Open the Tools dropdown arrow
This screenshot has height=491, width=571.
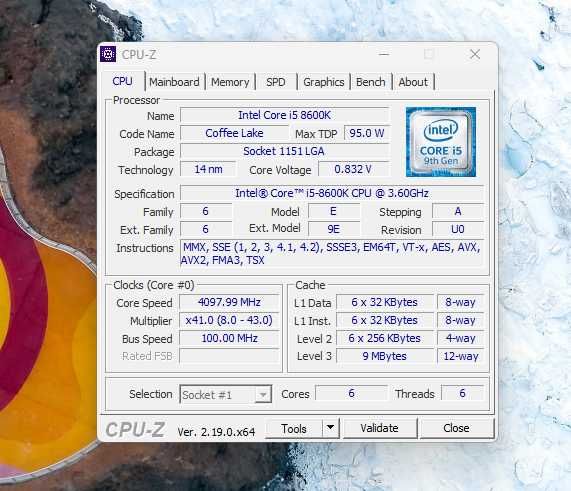[331, 428]
